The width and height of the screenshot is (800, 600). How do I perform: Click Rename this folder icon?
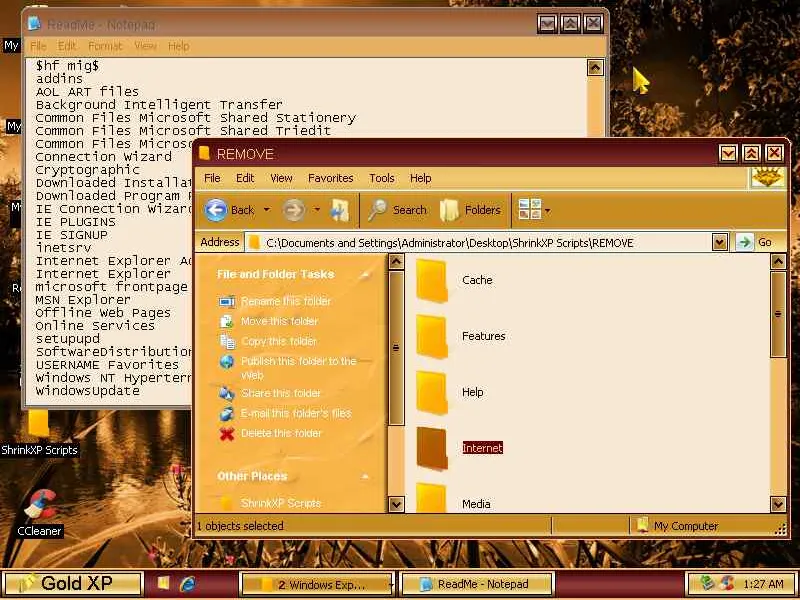(227, 302)
